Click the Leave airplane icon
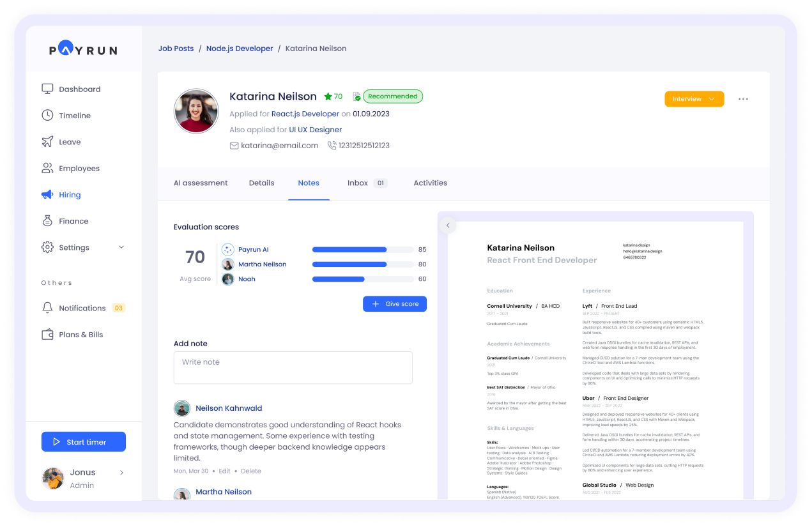812x527 pixels. (47, 142)
